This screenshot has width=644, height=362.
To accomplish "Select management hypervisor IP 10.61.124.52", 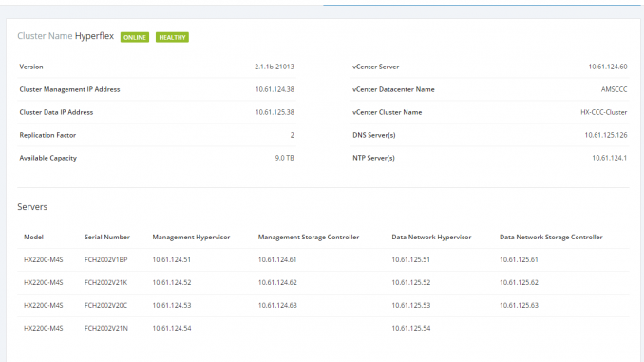I will [172, 283].
